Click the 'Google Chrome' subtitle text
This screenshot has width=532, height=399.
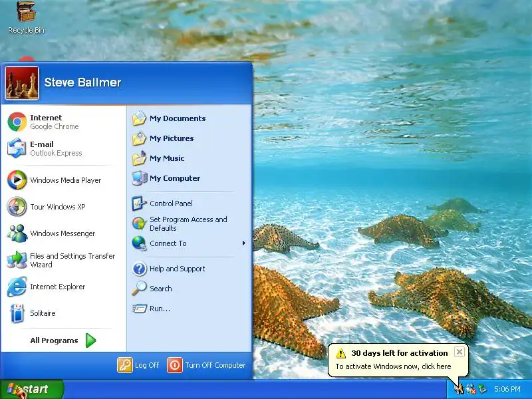coord(55,126)
